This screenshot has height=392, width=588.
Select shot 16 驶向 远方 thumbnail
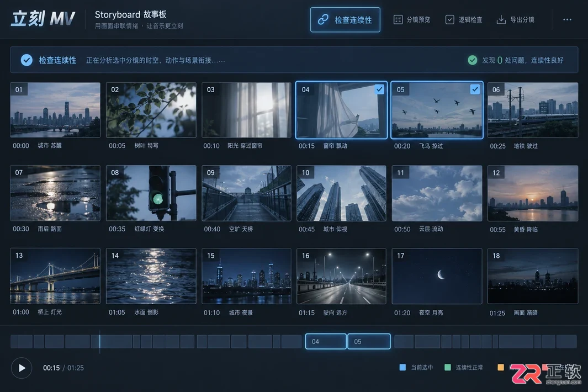[x=341, y=276]
